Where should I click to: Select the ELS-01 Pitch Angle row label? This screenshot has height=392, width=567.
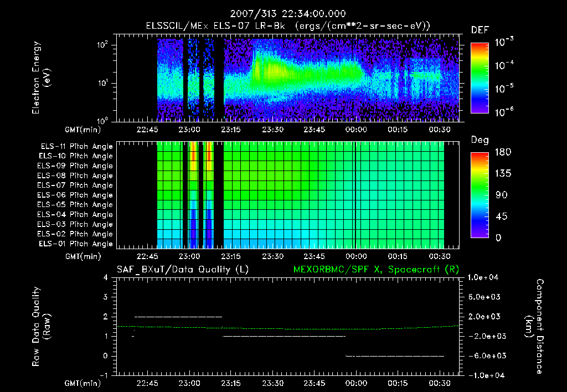(76, 244)
